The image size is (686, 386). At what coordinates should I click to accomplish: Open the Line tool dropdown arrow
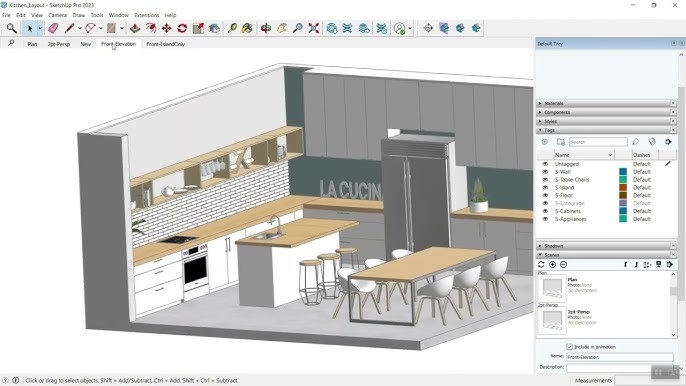click(79, 28)
